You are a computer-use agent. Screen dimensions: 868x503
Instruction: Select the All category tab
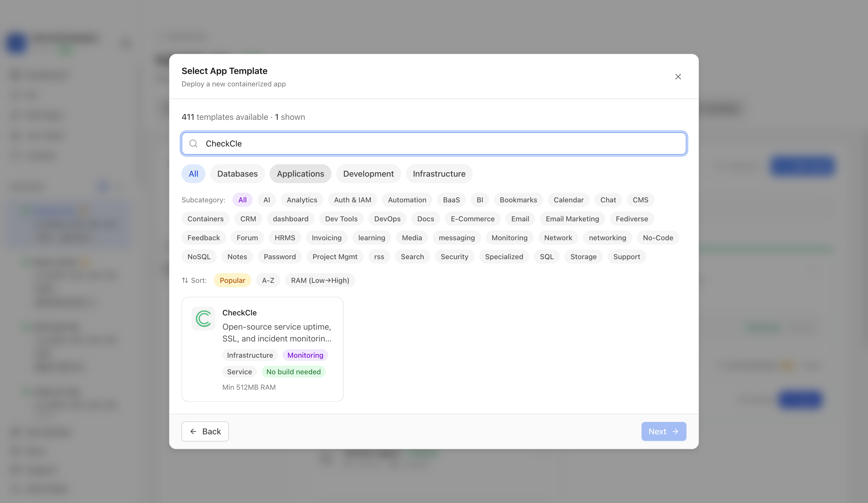point(193,174)
